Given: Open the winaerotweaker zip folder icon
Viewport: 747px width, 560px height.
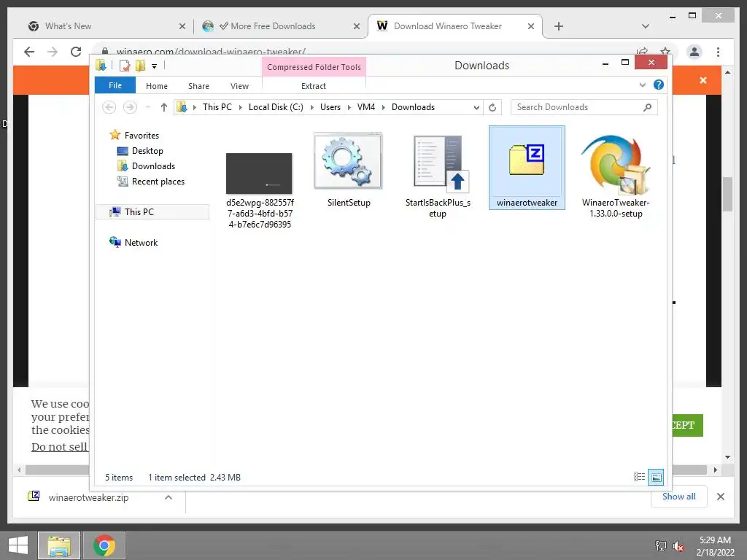Looking at the screenshot, I should coord(527,160).
